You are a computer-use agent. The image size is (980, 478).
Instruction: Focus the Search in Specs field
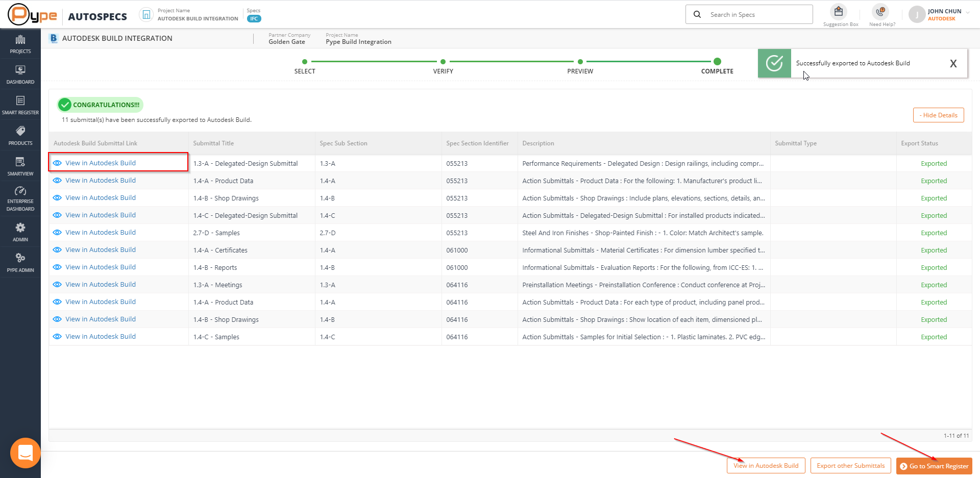coord(749,14)
